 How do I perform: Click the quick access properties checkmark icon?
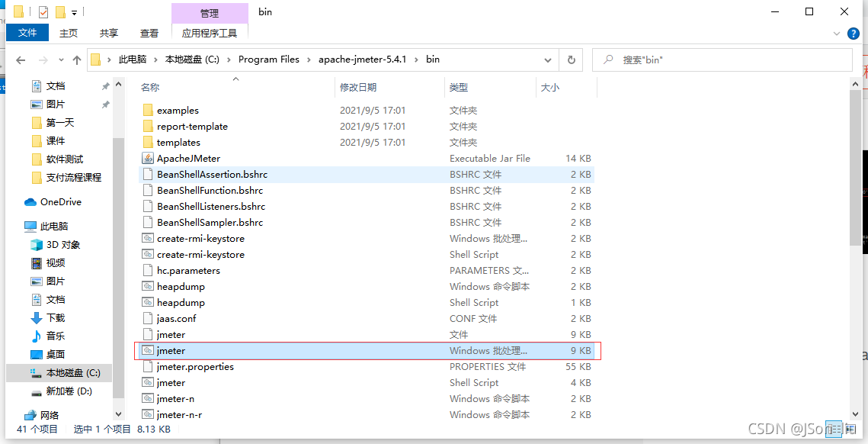[x=43, y=11]
